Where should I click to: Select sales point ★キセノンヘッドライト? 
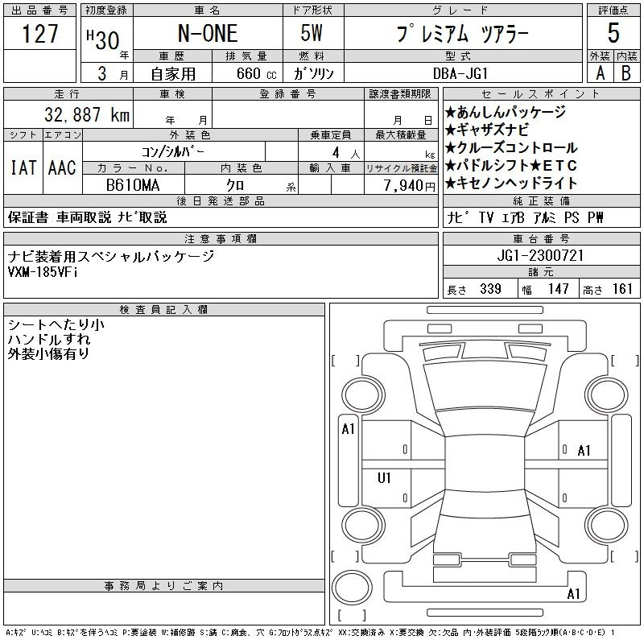[x=511, y=184]
